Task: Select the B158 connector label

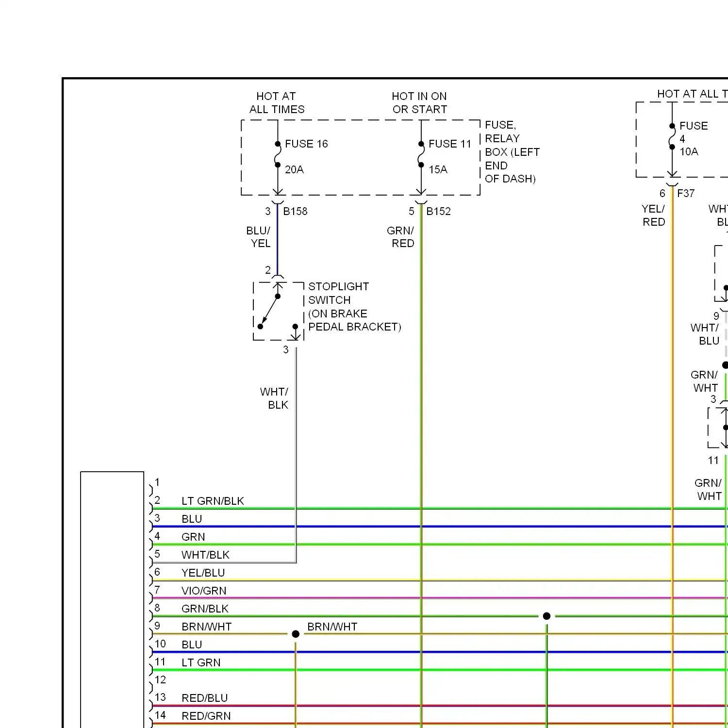Action: point(295,212)
